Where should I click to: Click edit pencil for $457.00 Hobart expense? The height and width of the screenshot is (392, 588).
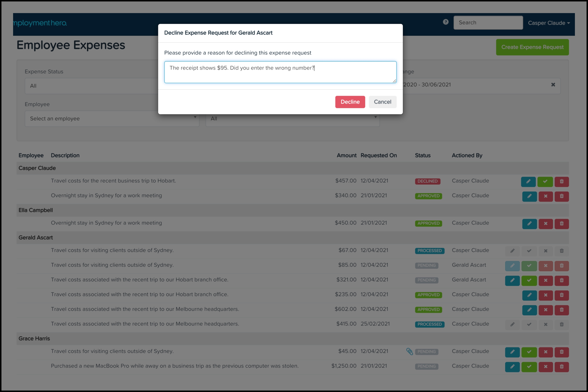coord(528,182)
